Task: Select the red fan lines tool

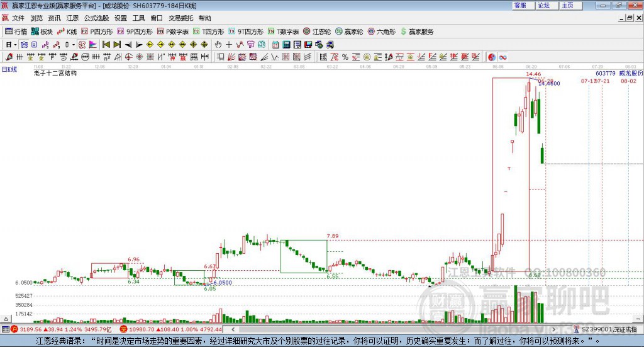Action: [231, 57]
